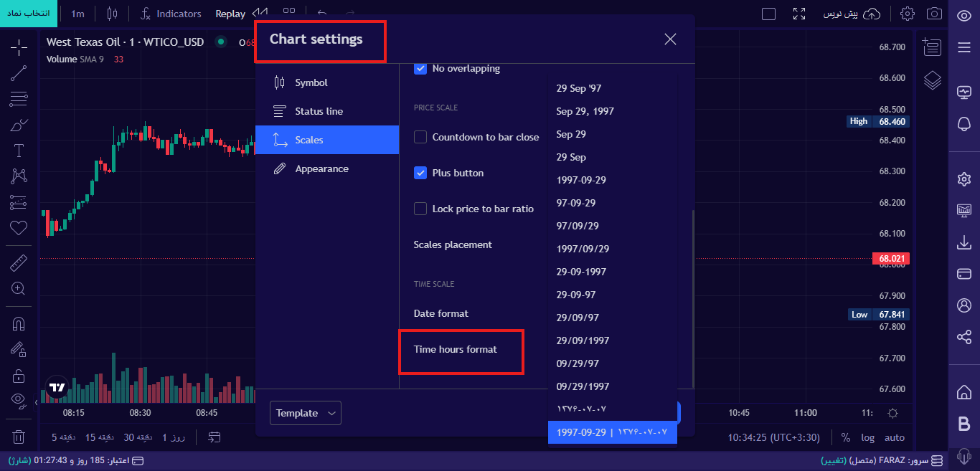Screen dimensions: 980x471
Task: Open the alerts bell icon
Action: (964, 124)
